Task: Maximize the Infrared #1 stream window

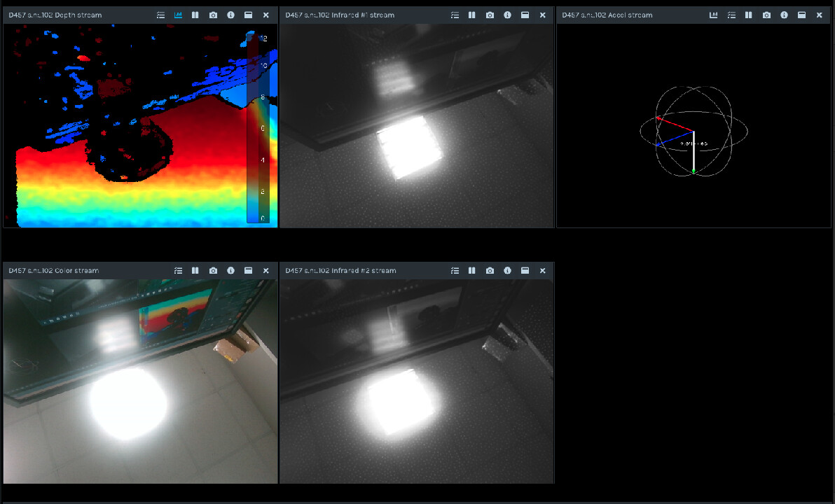Action: pos(525,15)
